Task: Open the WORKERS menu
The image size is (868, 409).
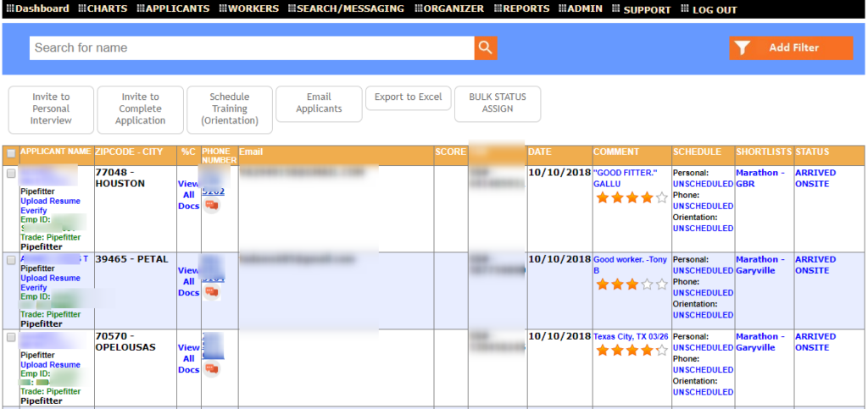Action: pyautogui.click(x=249, y=8)
